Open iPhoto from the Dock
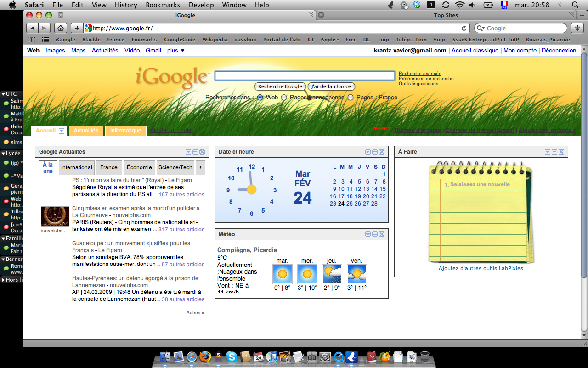The width and height of the screenshot is (588, 368). pos(285,356)
